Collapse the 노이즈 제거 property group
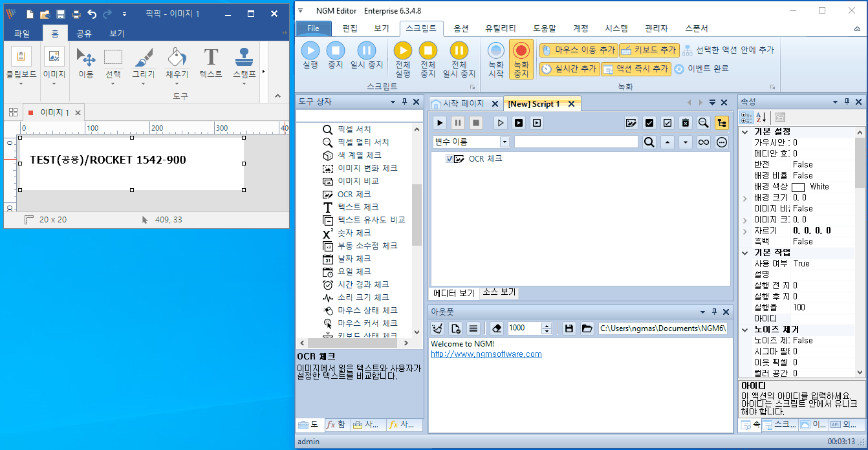This screenshot has width=868, height=450. pos(744,330)
